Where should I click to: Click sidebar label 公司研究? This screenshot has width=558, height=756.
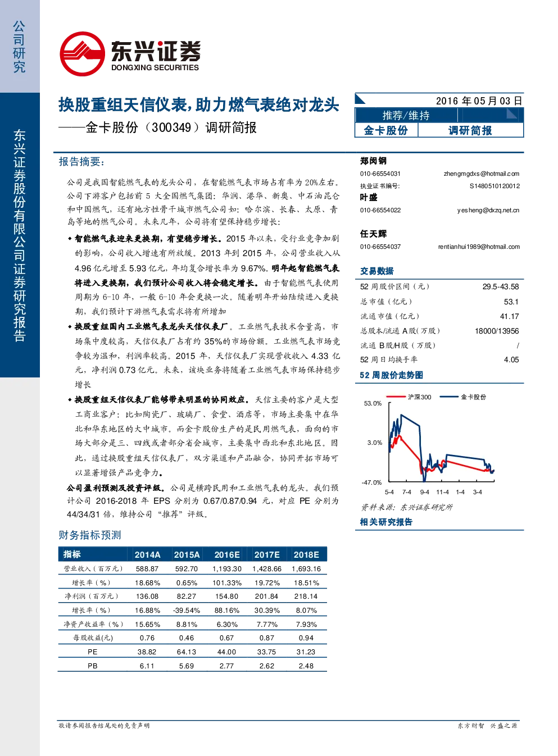pos(19,47)
